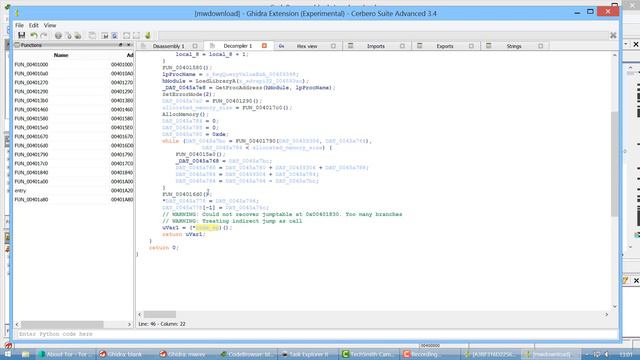Open the File menu
The width and height of the screenshot is (640, 360).
(19, 25)
